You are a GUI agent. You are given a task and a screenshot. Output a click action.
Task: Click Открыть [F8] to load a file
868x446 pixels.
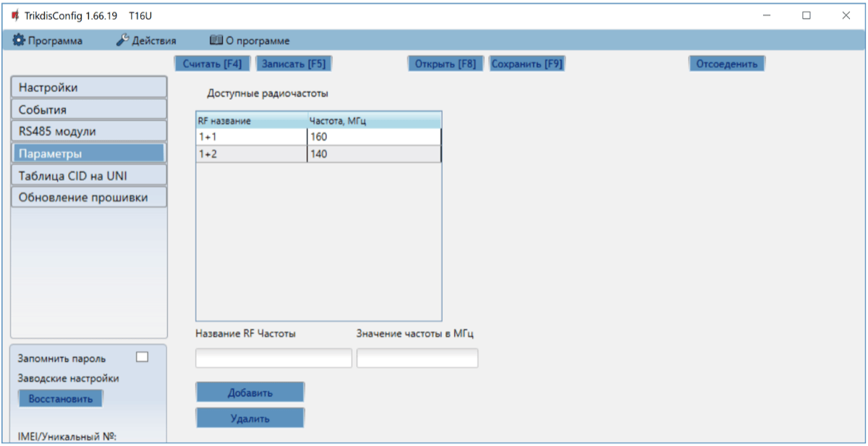pyautogui.click(x=445, y=64)
